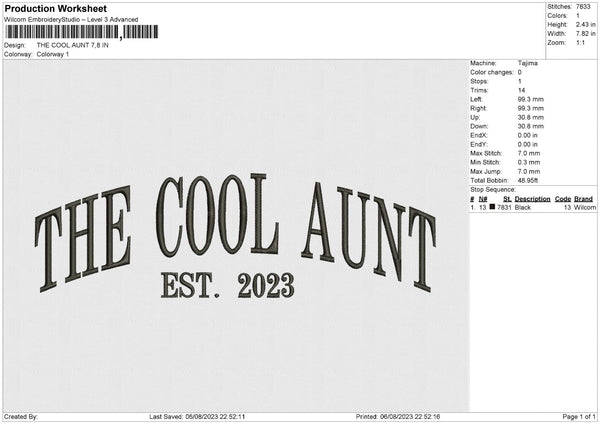Viewport: 600px width, 424px height.
Task: Click the 'Stop Sequence:' heading
Action: tap(492, 190)
